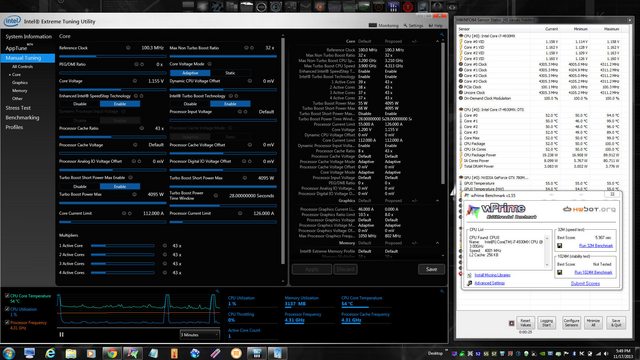Open the time range dropdown showing 5 Minutes

(x=200, y=335)
